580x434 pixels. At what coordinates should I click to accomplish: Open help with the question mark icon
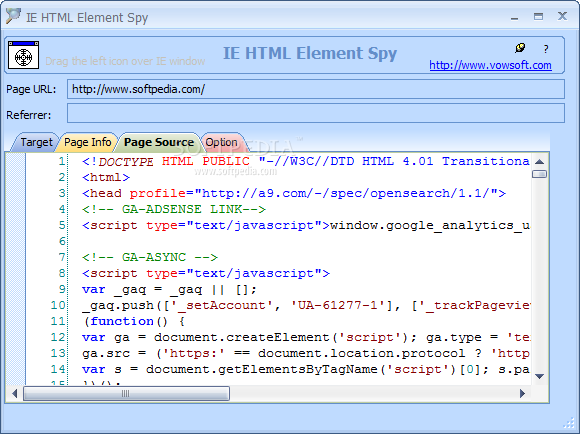click(x=546, y=49)
